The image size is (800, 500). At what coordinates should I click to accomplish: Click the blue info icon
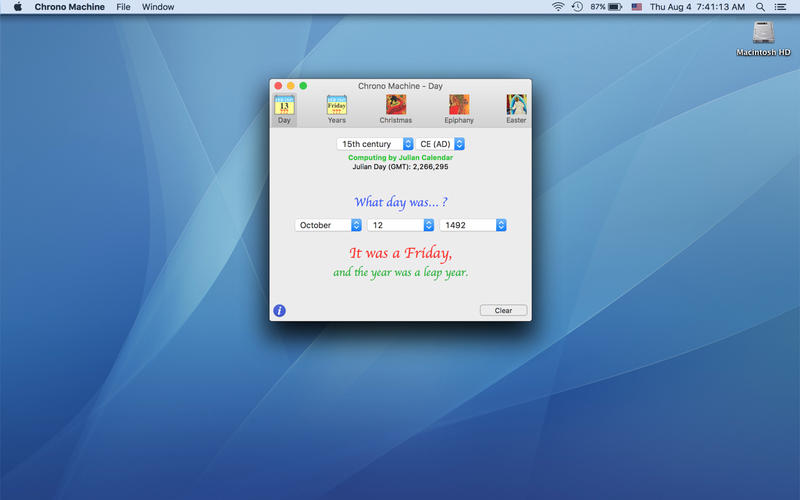point(280,310)
